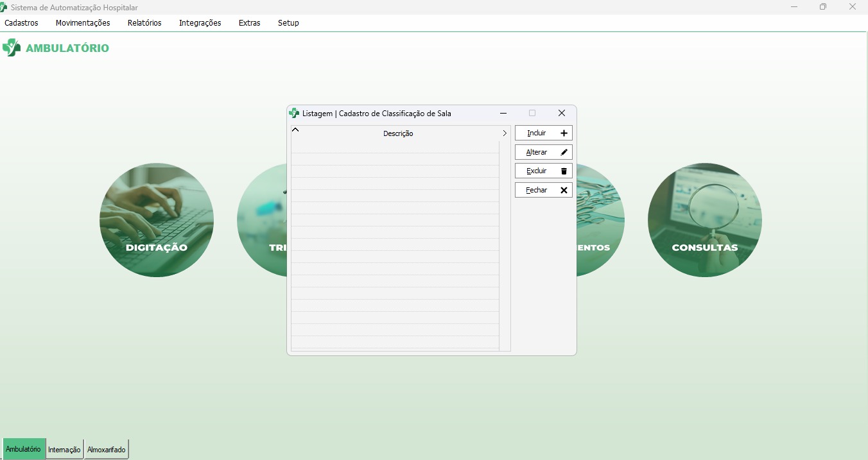Switch to the Internação tab

pos(64,450)
